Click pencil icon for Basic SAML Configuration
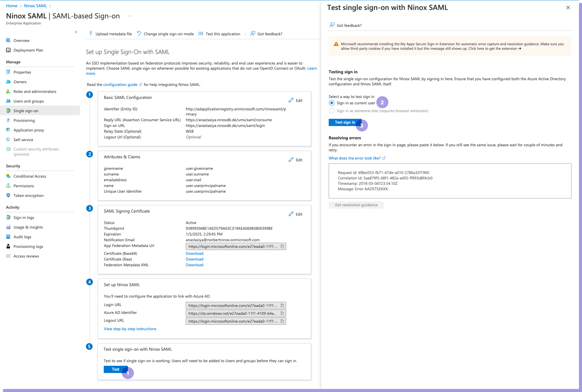Screen dimensions: 582x392 pyautogui.click(x=291, y=100)
